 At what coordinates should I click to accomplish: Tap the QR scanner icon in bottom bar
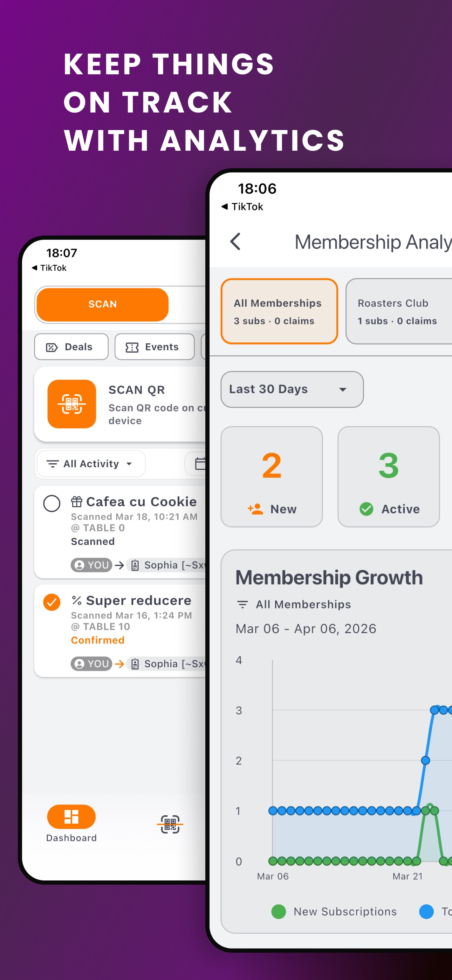point(170,824)
